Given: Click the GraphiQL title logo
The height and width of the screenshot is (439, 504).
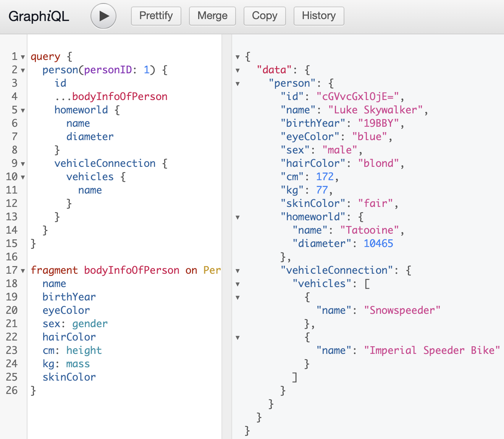Looking at the screenshot, I should pos(39,16).
